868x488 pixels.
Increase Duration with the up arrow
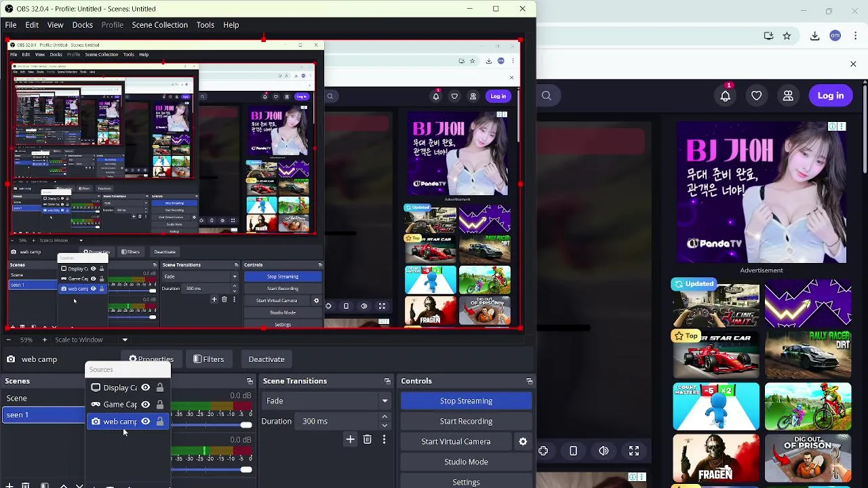pos(384,417)
